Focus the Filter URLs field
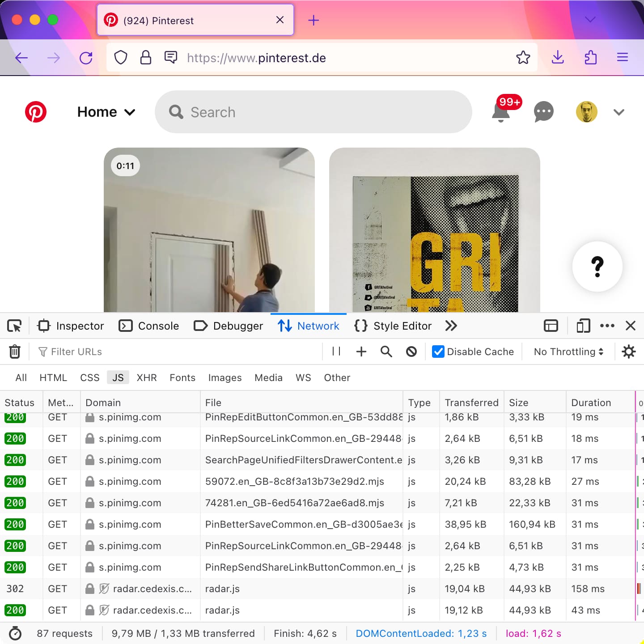The height and width of the screenshot is (644, 644). 179,352
